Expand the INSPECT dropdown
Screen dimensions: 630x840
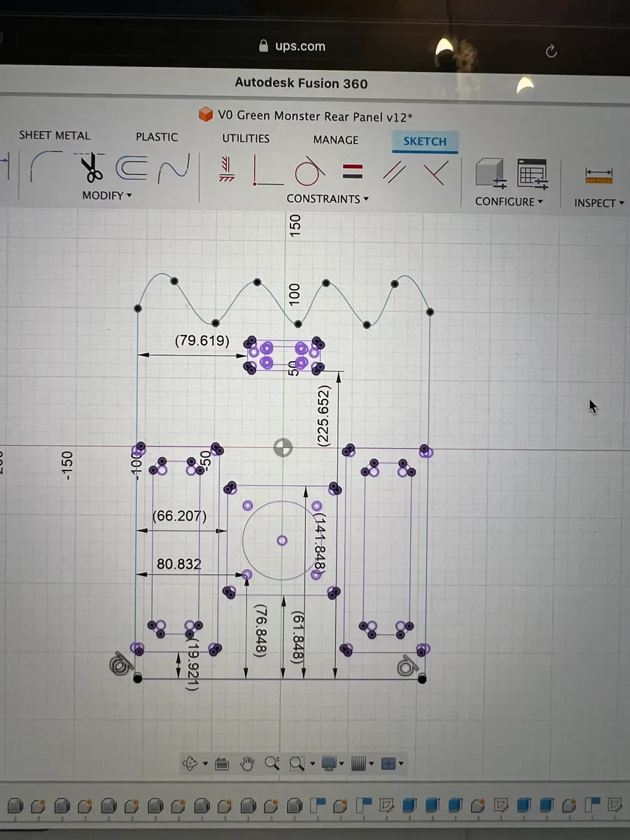598,203
